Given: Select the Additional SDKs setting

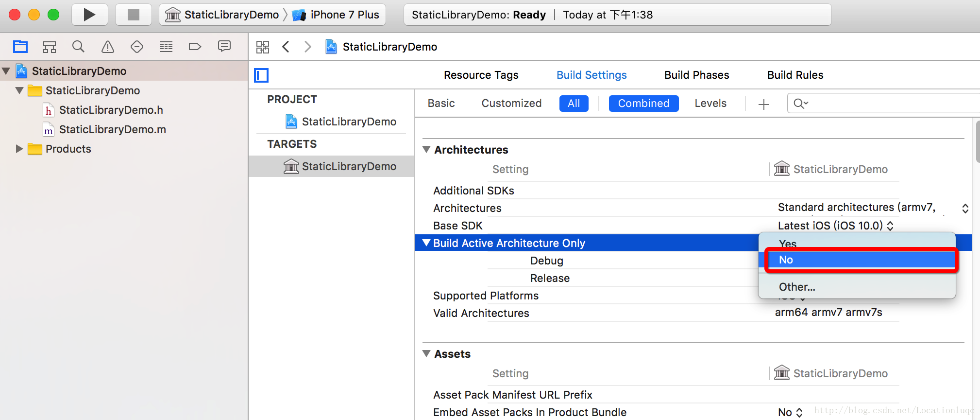Looking at the screenshot, I should 473,191.
